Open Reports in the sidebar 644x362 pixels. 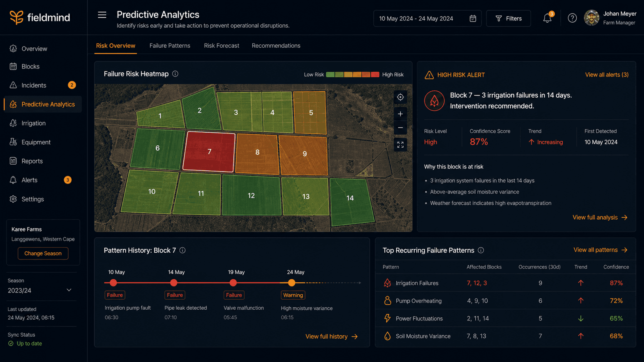tap(43, 161)
